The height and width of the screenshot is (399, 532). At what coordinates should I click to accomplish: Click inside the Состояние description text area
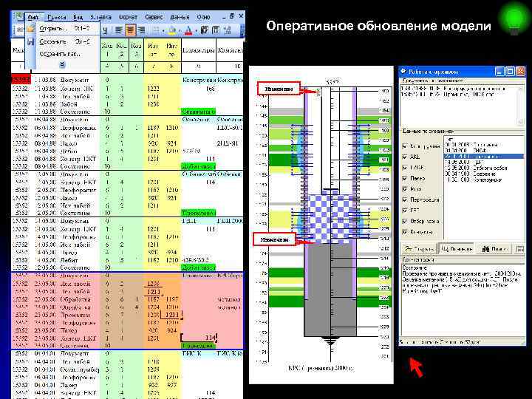click(x=461, y=299)
